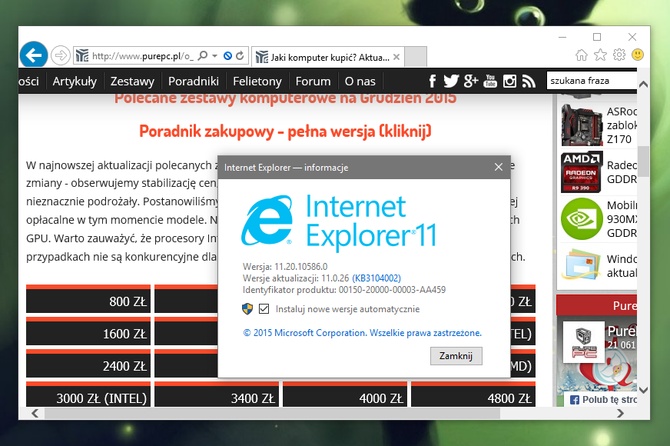The height and width of the screenshot is (446, 670).
Task: Open the Felietony menu item
Action: 257,81
